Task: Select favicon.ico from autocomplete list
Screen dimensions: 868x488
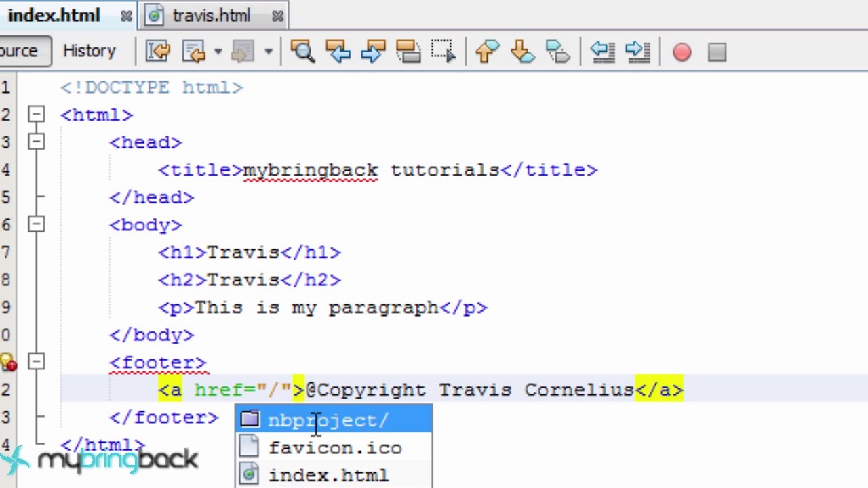Action: (334, 447)
